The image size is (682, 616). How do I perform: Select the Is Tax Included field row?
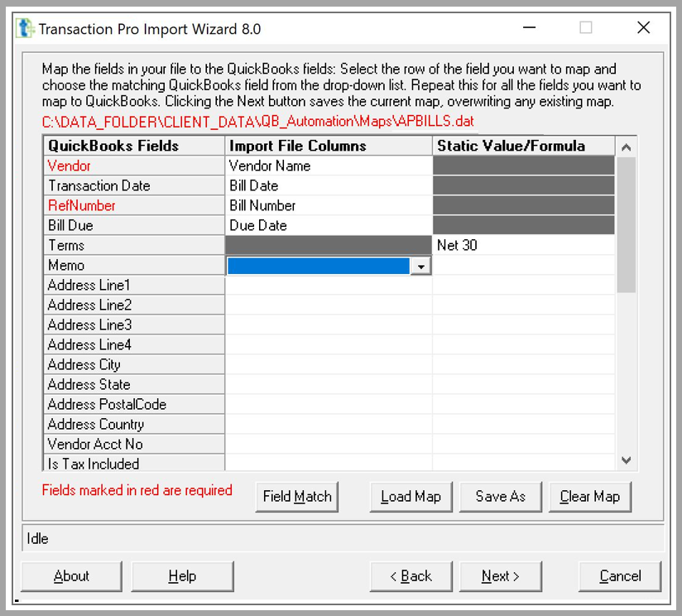(134, 463)
